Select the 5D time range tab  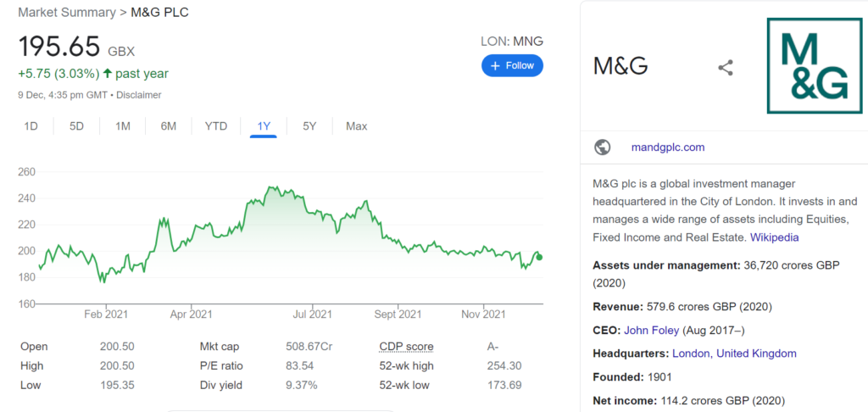click(x=76, y=126)
